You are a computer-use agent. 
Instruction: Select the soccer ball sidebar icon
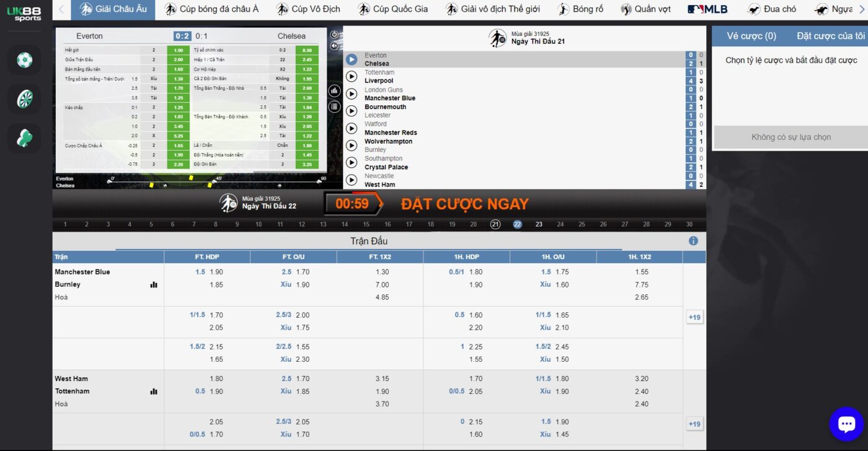(x=24, y=60)
